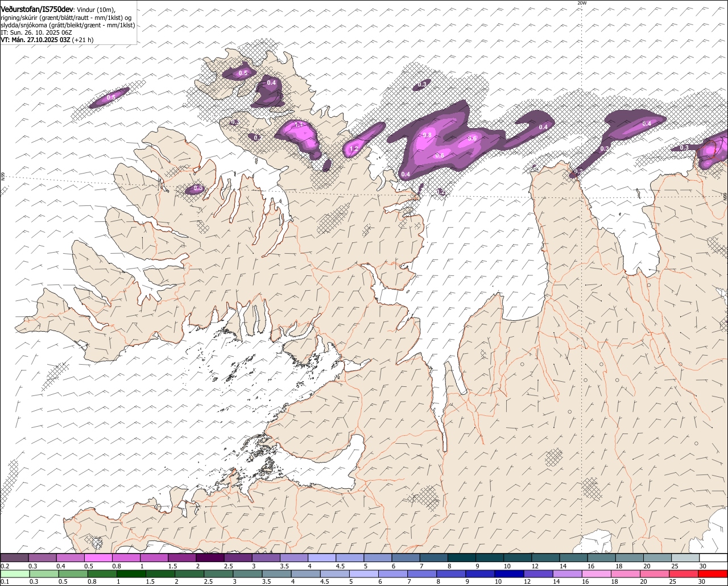Click the "0.1" label in the lower legend row

click(4, 581)
